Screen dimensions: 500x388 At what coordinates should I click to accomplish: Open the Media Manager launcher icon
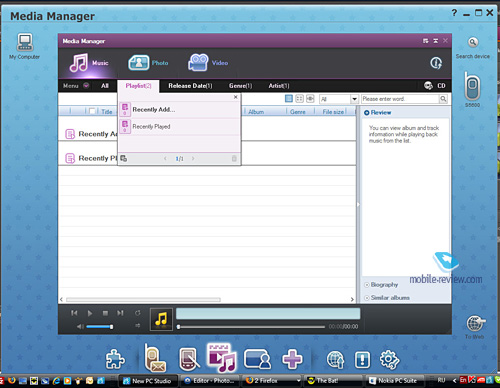(x=221, y=357)
